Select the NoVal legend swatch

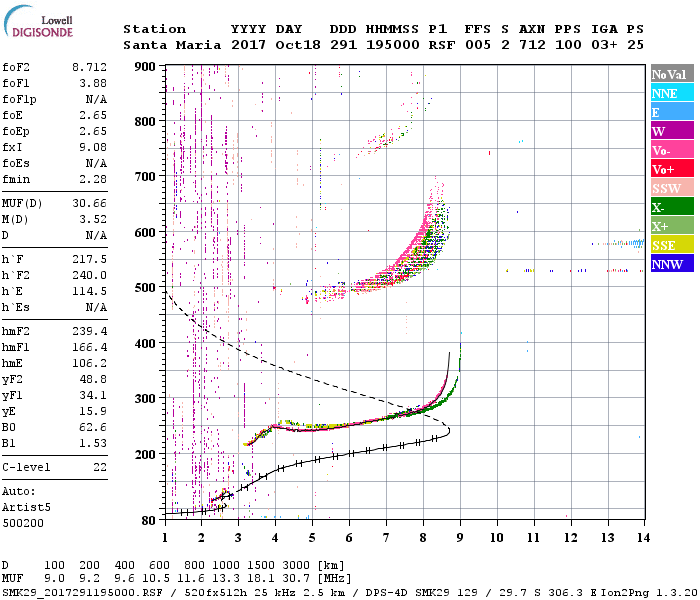pos(672,74)
